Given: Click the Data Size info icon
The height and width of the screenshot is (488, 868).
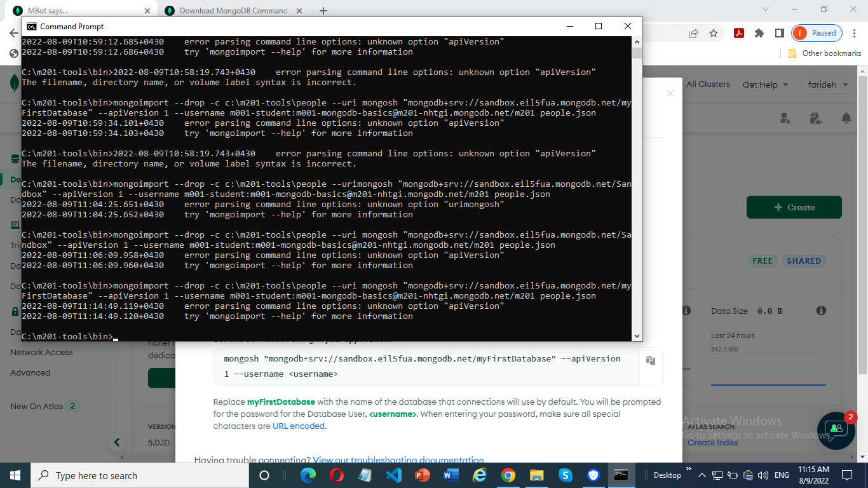Looking at the screenshot, I should pyautogui.click(x=820, y=311).
